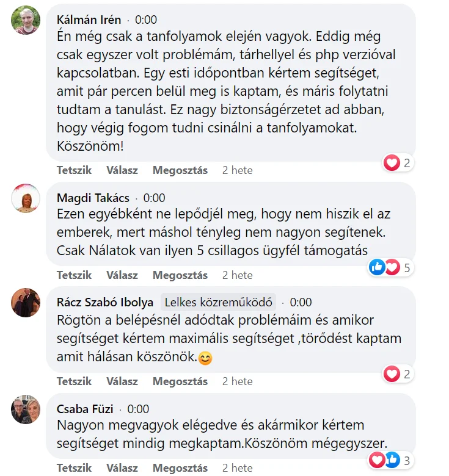Click the heart reaction on Kálmán Irén's comment

point(392,162)
